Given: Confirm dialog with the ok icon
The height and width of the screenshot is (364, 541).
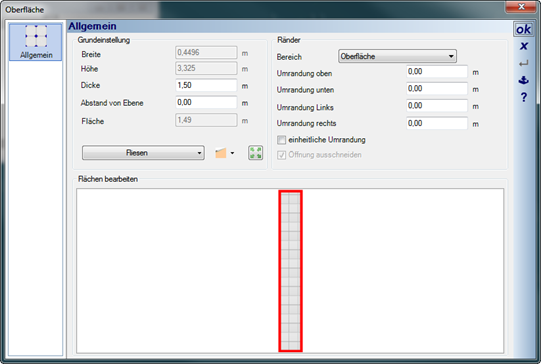Looking at the screenshot, I should coord(523,29).
